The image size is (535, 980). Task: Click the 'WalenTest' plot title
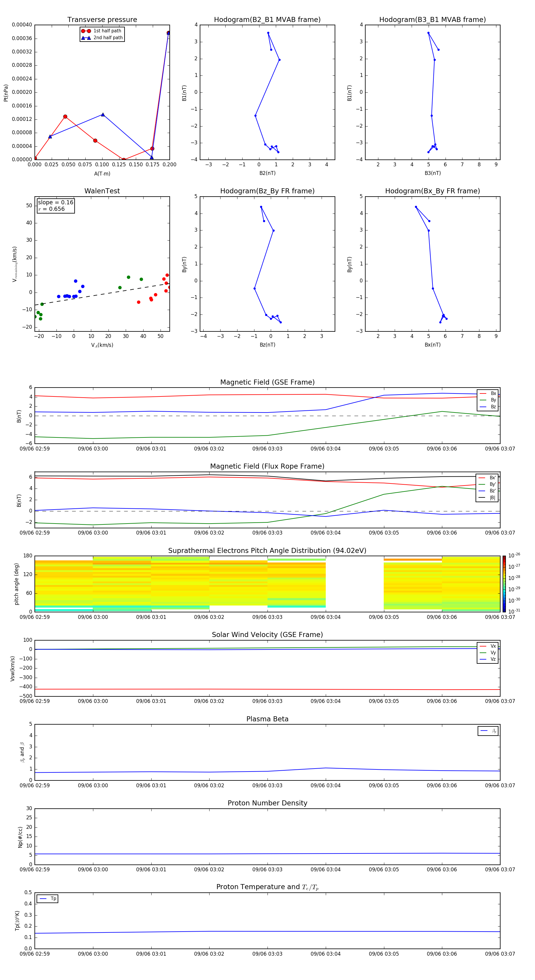(x=102, y=191)
